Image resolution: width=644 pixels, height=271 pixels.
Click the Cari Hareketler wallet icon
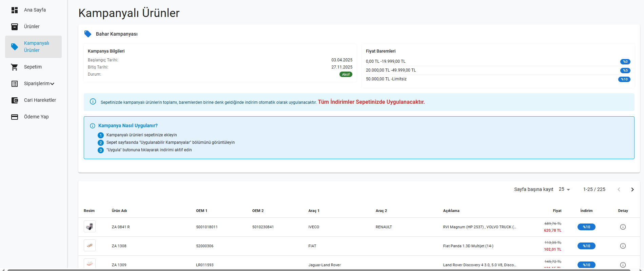click(x=15, y=100)
